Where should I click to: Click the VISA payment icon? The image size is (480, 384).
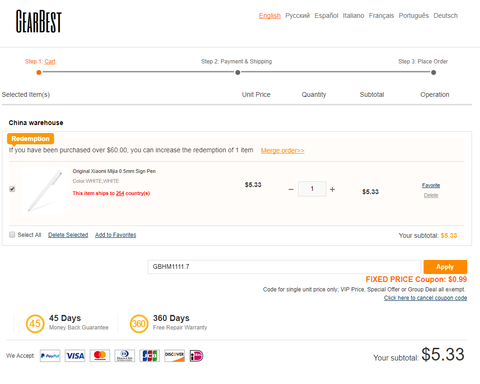tap(75, 356)
